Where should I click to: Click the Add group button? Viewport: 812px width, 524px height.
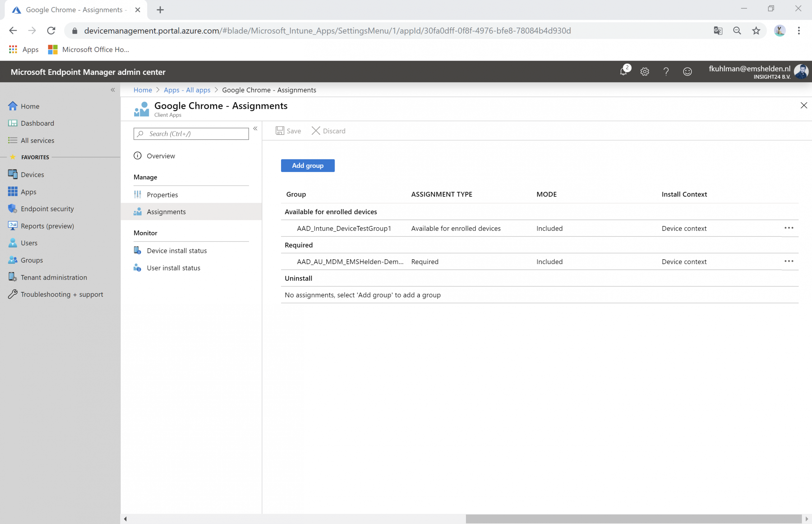(308, 166)
